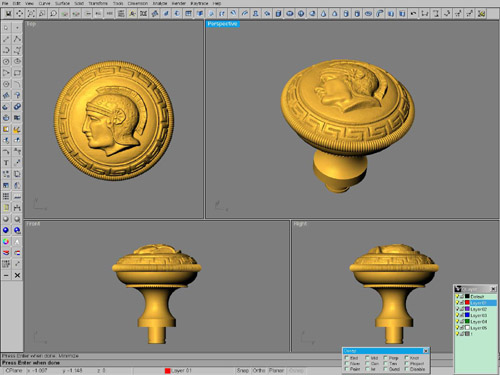Check the Disable osnap option

pos(406,369)
